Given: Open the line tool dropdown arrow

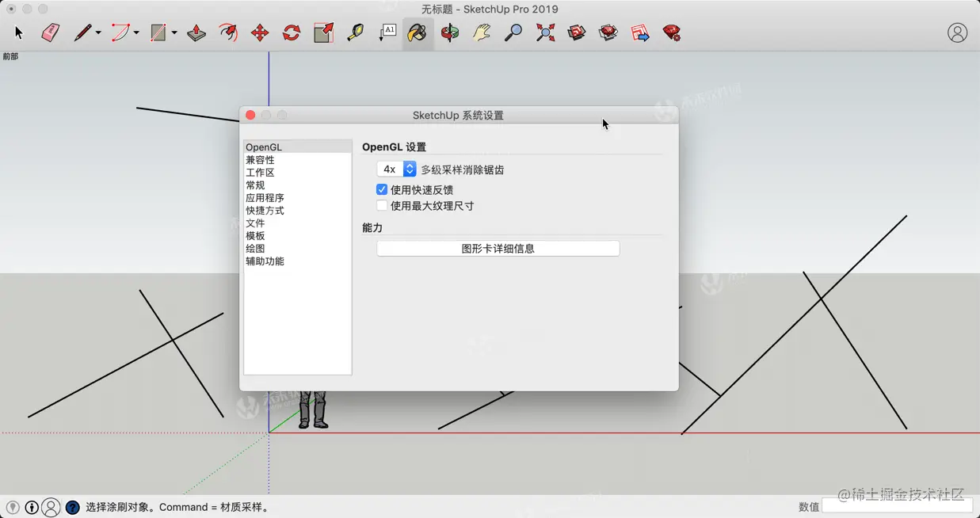Looking at the screenshot, I should (98, 33).
